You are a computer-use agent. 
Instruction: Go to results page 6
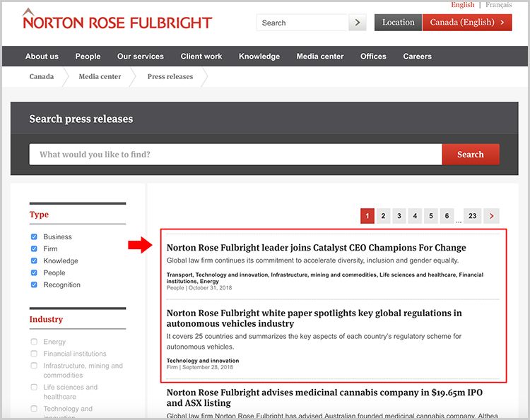coord(447,216)
